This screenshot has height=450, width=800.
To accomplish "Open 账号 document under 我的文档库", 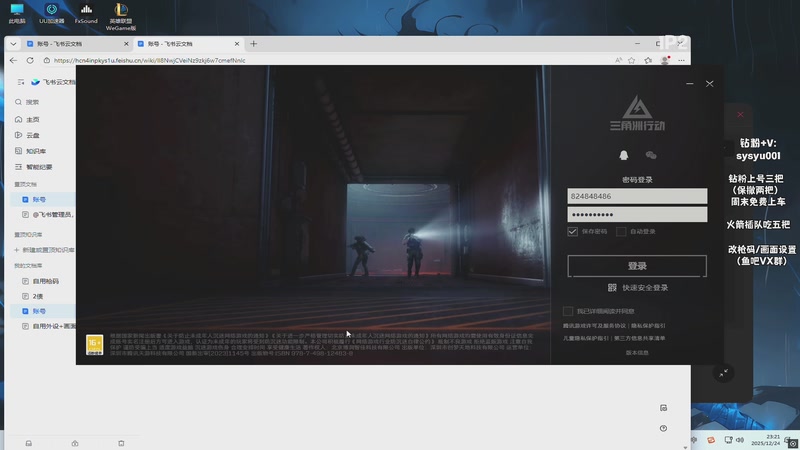I will 43,311.
